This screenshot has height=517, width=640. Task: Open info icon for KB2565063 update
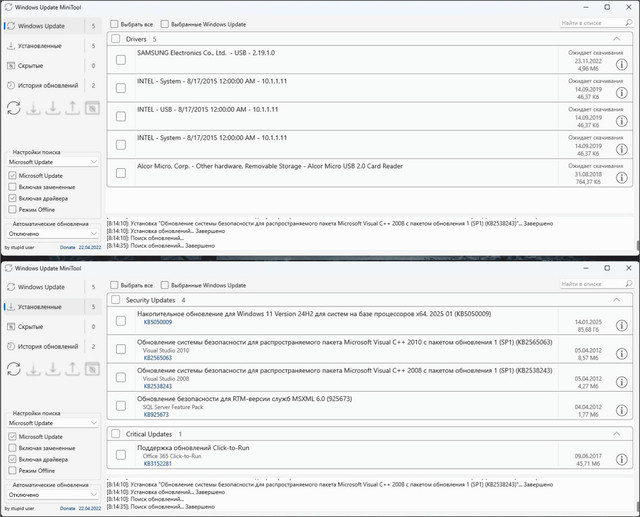[621, 354]
